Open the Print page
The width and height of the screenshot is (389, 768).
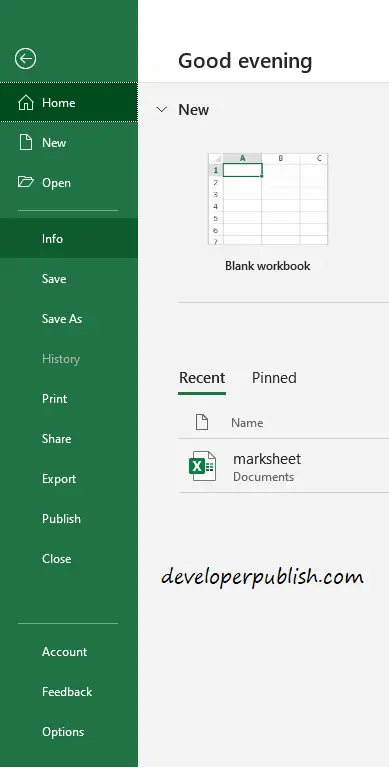pos(69,399)
